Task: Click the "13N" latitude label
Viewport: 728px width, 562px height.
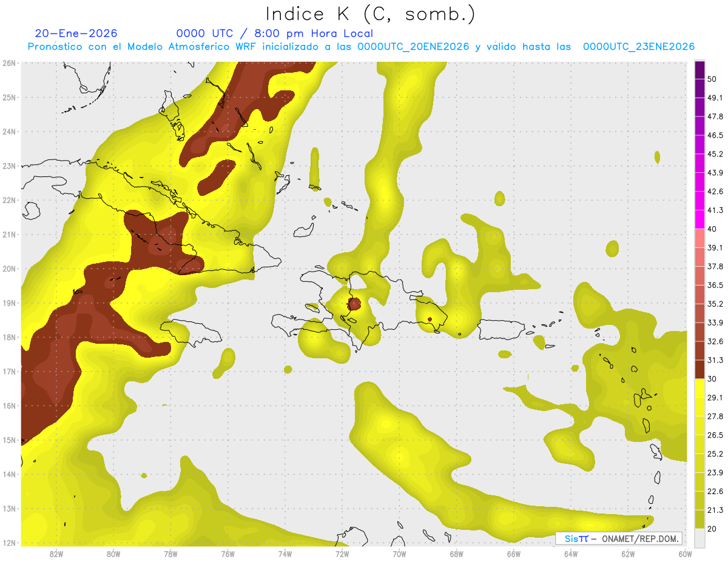Action: point(9,509)
